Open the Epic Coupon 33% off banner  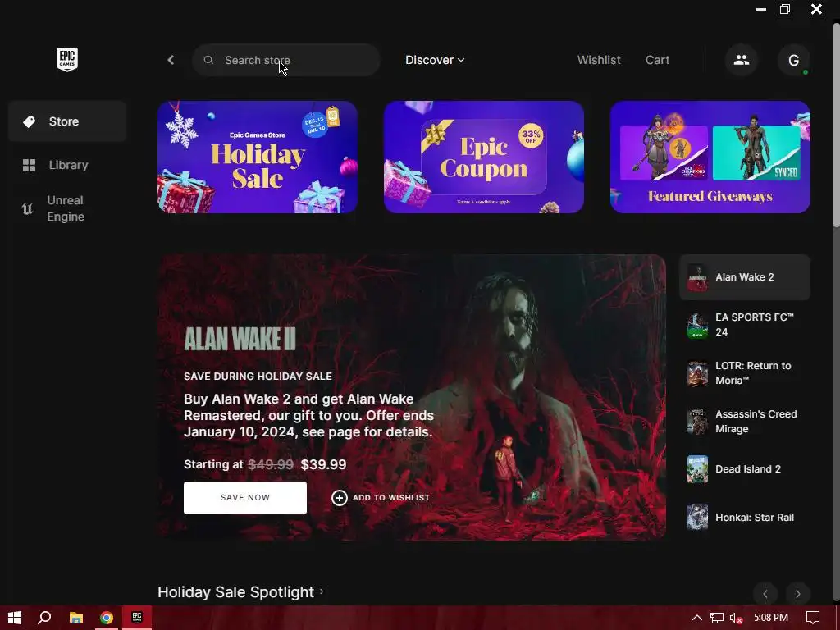[x=484, y=157]
